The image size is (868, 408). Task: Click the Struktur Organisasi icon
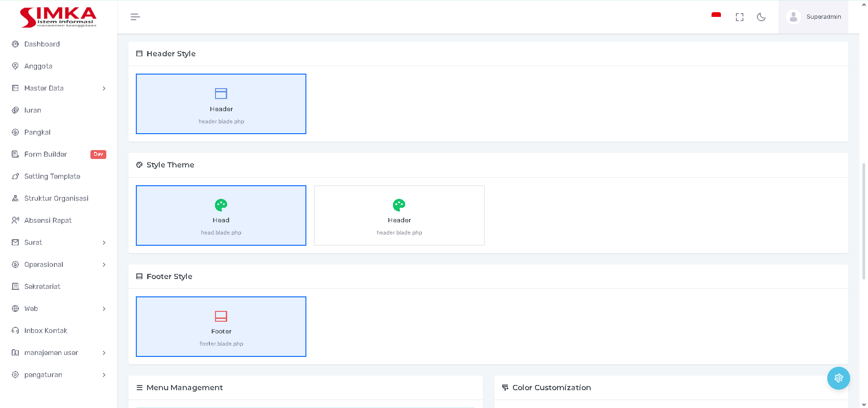coord(15,198)
